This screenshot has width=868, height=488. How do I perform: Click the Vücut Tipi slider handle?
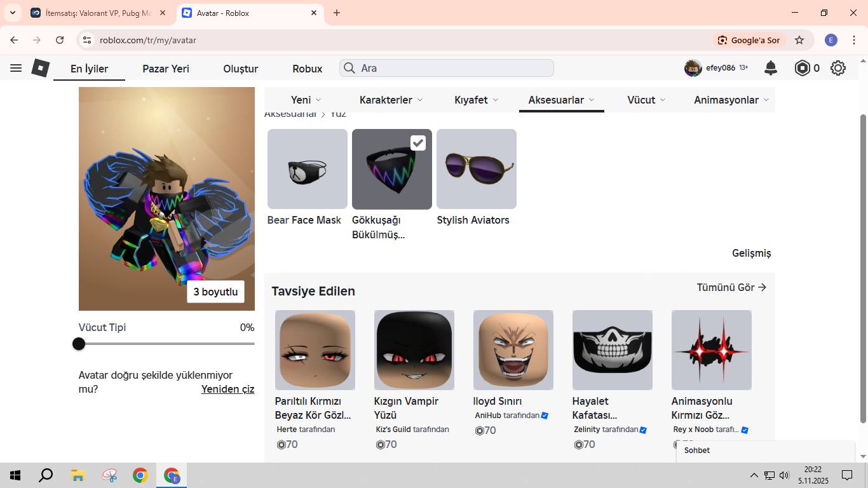pos(79,344)
